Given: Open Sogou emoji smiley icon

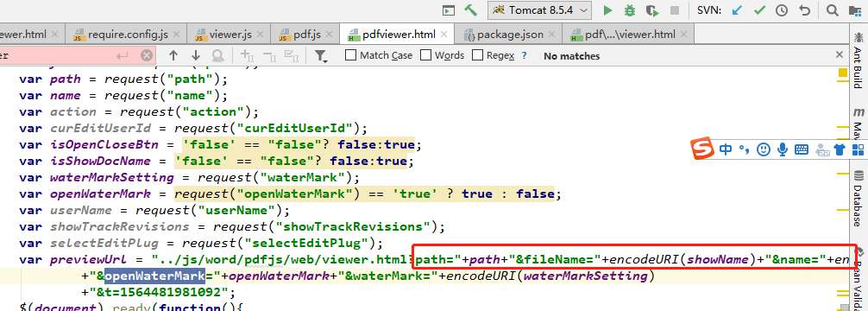Looking at the screenshot, I should pyautogui.click(x=764, y=149).
